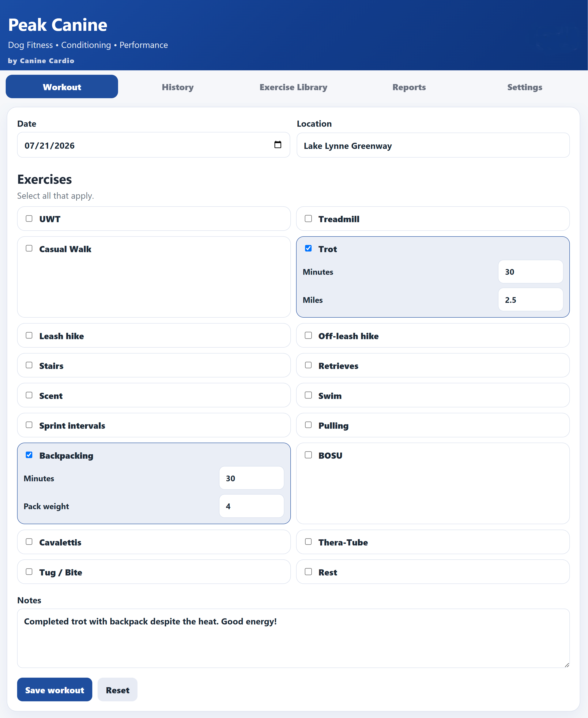Select the Leash hike checkbox
Screen dimensions: 588x718
click(29, 335)
